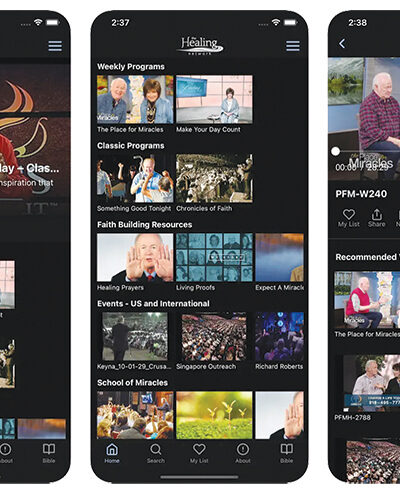Tap the Share icon under PFM-W240
Screen dimensions: 400x497
tap(377, 214)
